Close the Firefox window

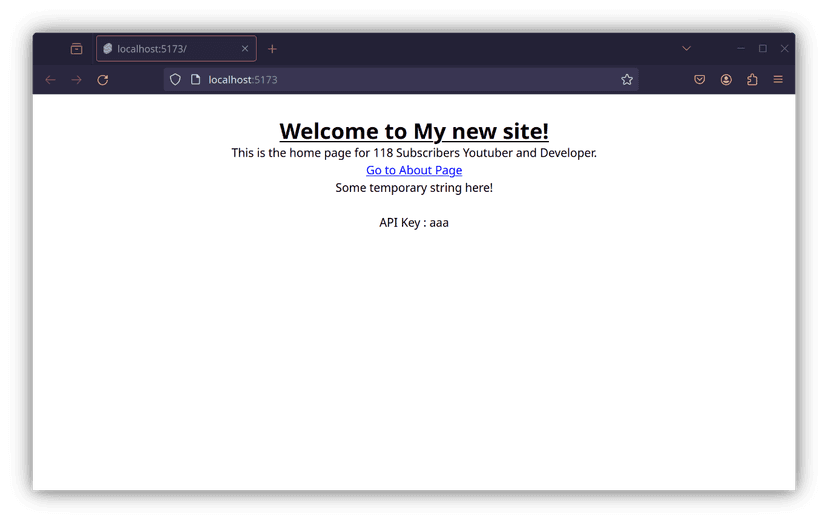click(x=785, y=49)
